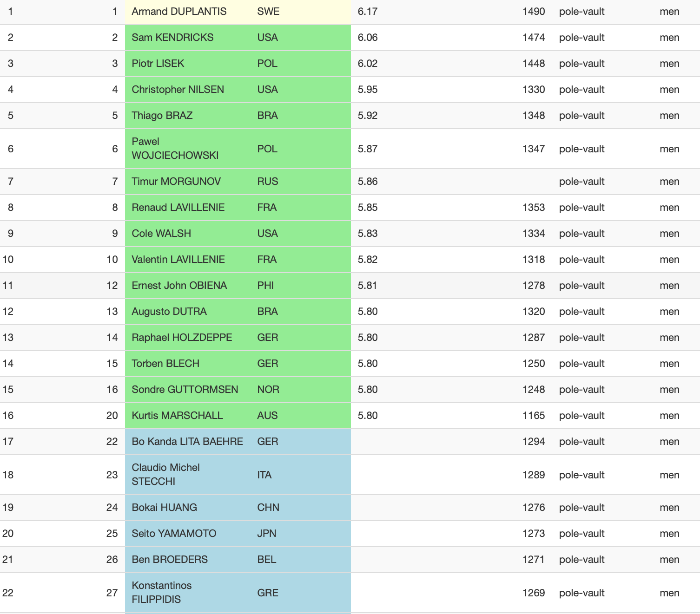The width and height of the screenshot is (700, 614).
Task: Click Bo Kanda LITA BAEHRE entry
Action: pyautogui.click(x=187, y=442)
